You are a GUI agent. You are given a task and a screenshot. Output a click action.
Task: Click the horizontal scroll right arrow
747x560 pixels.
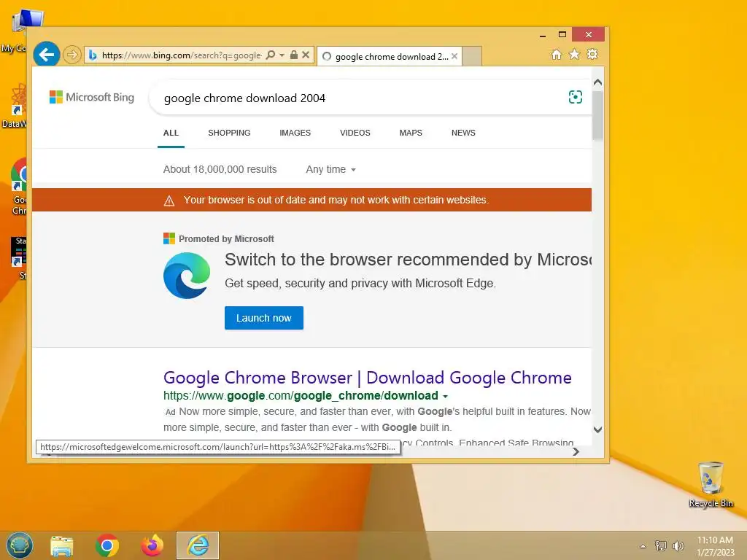[576, 451]
